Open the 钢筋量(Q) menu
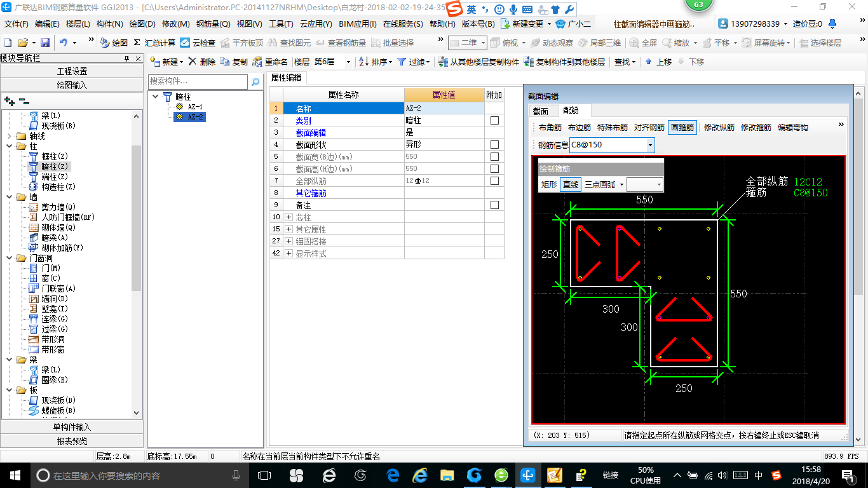 213,24
